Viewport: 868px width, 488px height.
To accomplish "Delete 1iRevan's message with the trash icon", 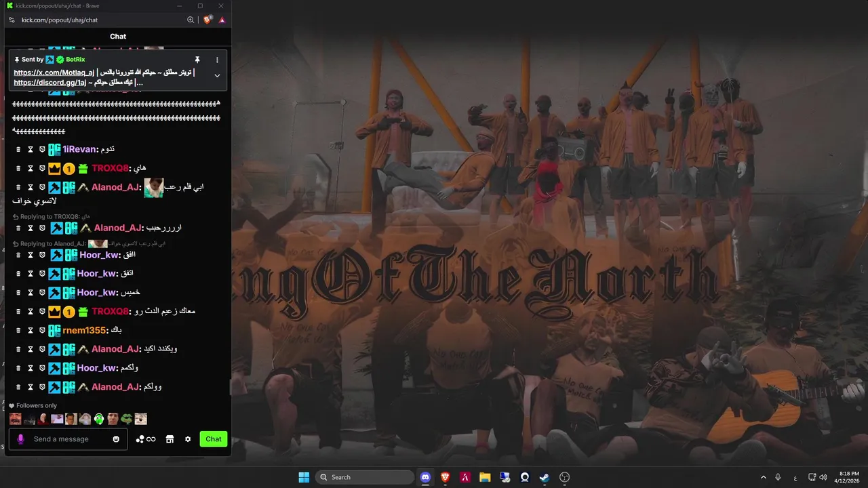I will pos(19,149).
